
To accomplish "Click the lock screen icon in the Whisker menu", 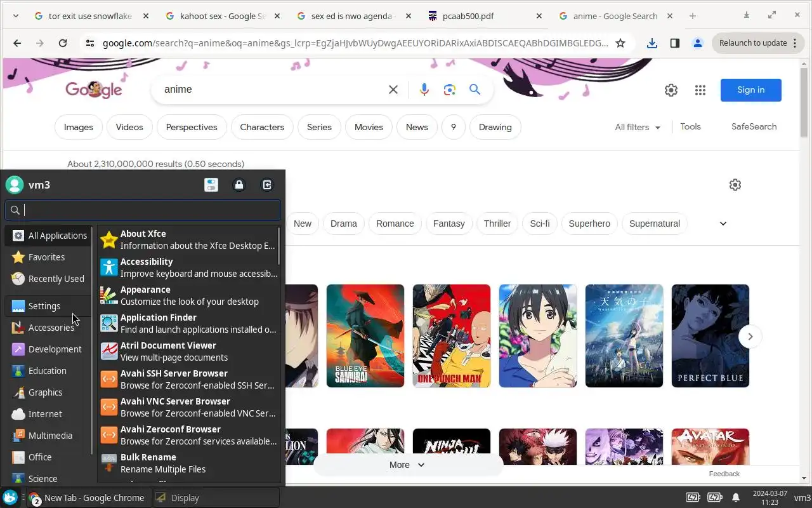I will coord(239,185).
